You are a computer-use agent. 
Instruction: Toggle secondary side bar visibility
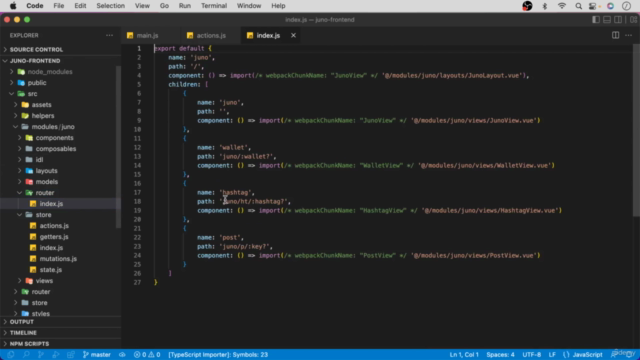click(618, 20)
